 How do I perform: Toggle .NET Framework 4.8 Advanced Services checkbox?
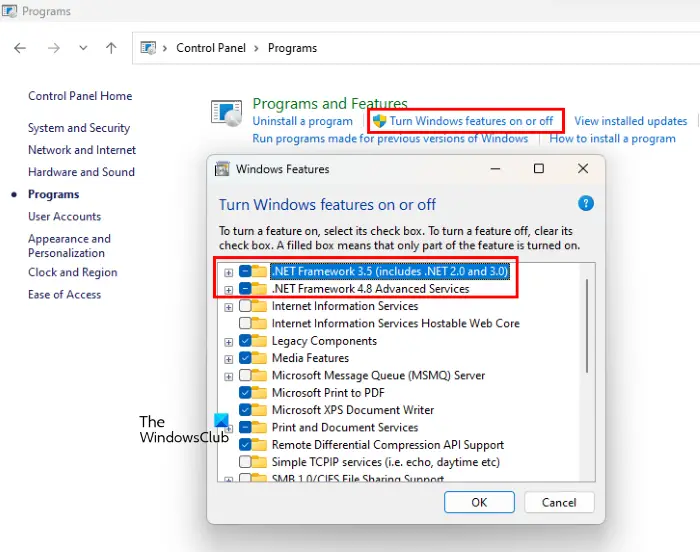point(245,289)
